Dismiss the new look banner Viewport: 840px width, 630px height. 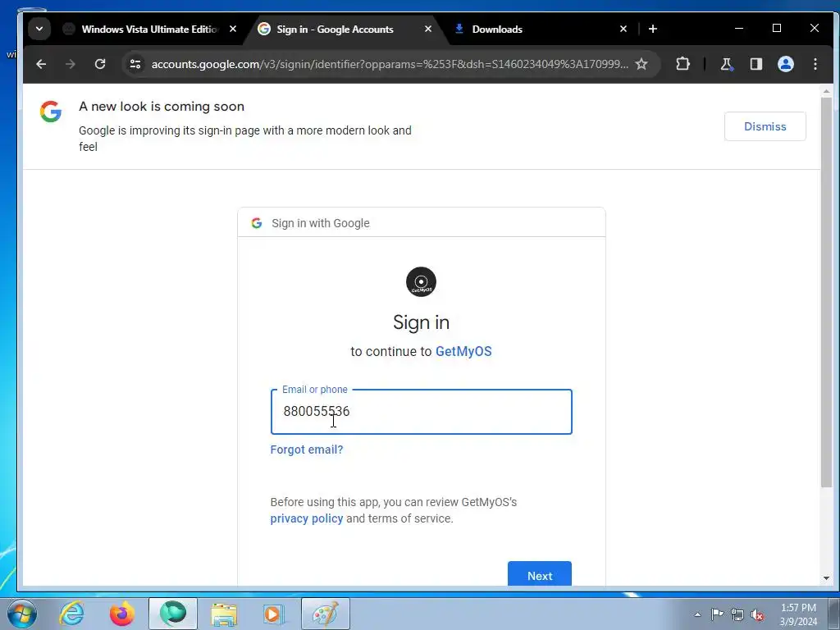tap(765, 126)
